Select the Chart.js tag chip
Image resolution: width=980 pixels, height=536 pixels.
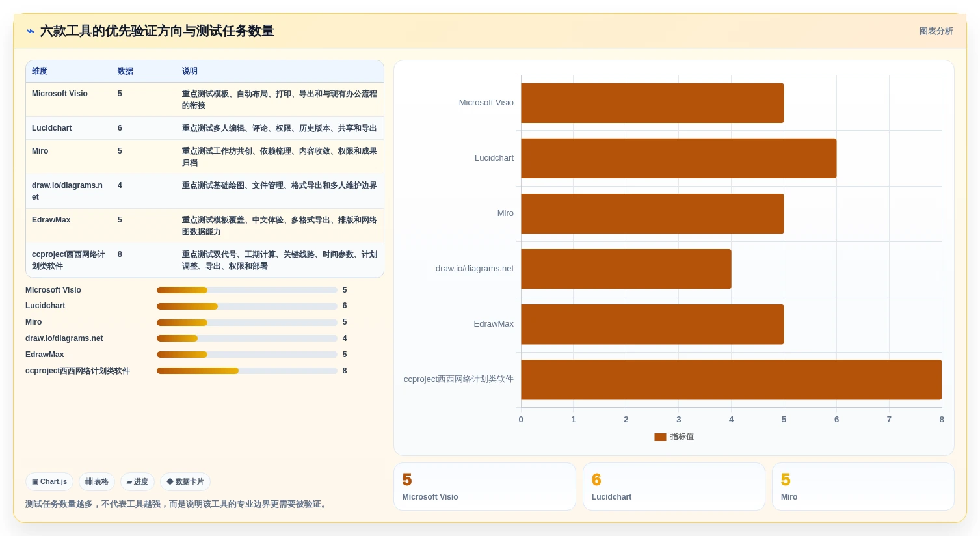point(49,482)
